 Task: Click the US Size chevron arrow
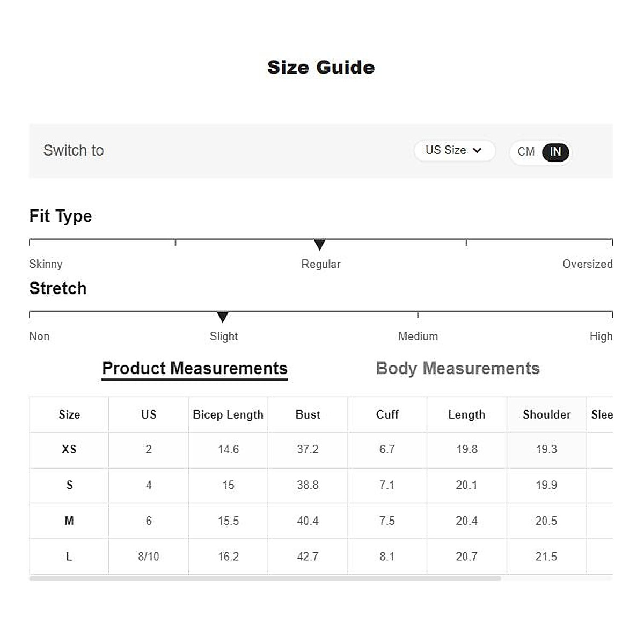tap(477, 151)
